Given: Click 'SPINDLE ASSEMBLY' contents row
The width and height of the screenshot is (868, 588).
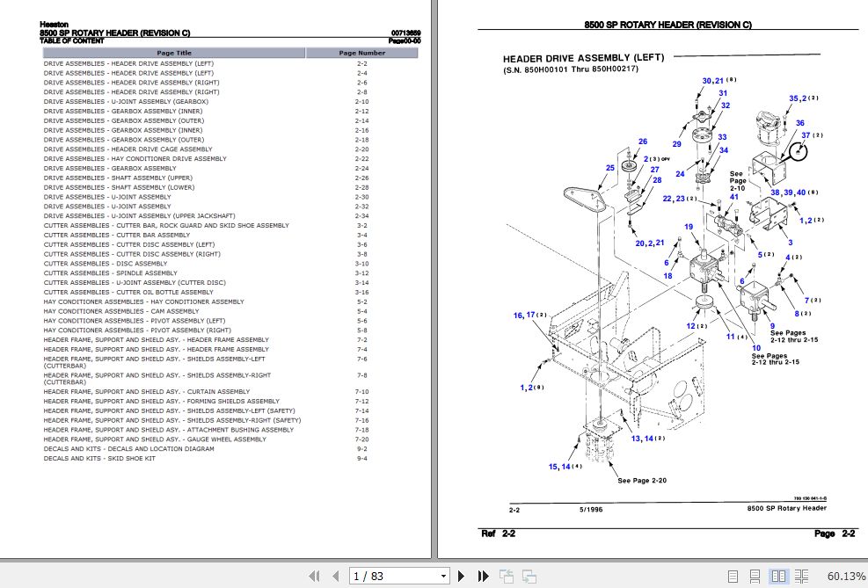Looking at the screenshot, I should tap(230, 273).
